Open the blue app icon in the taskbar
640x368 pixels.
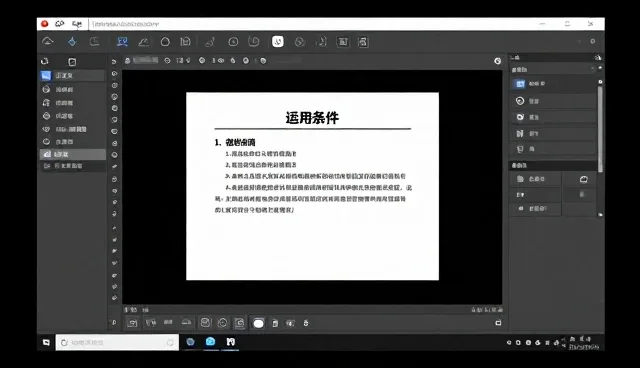coord(211,342)
